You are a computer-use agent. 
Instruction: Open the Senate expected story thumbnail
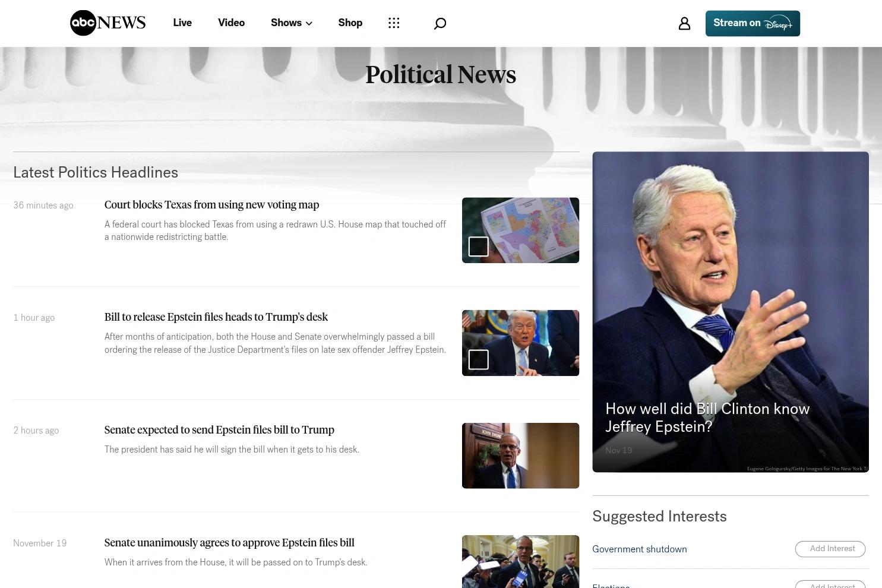click(x=520, y=456)
